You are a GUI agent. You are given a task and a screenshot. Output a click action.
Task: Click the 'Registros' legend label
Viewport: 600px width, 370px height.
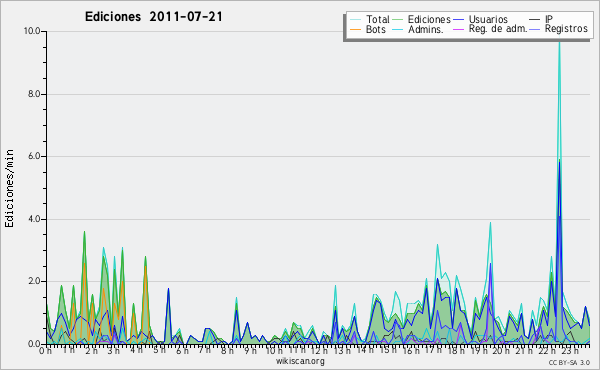pos(566,29)
